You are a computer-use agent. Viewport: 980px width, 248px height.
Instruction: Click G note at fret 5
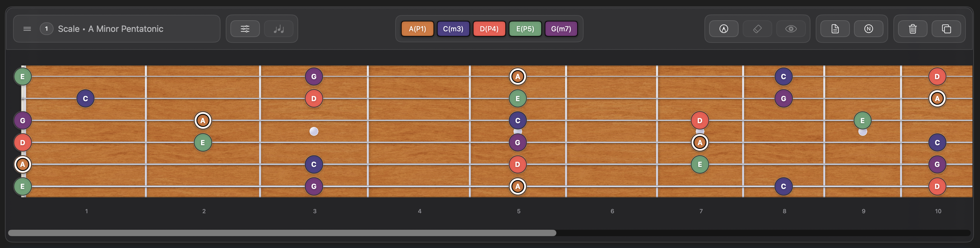[518, 143]
